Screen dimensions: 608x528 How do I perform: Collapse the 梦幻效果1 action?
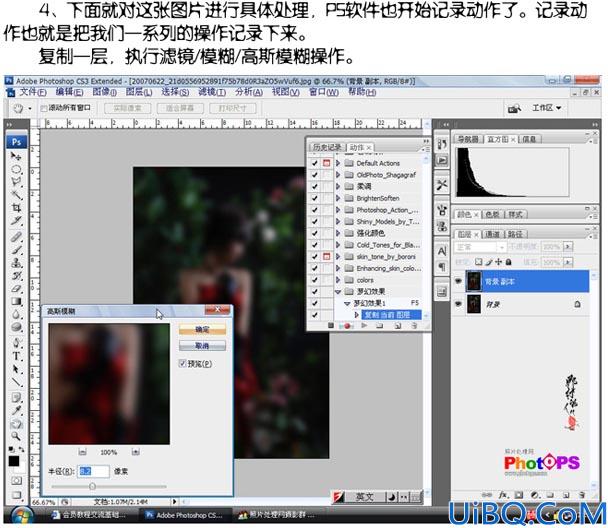[347, 303]
